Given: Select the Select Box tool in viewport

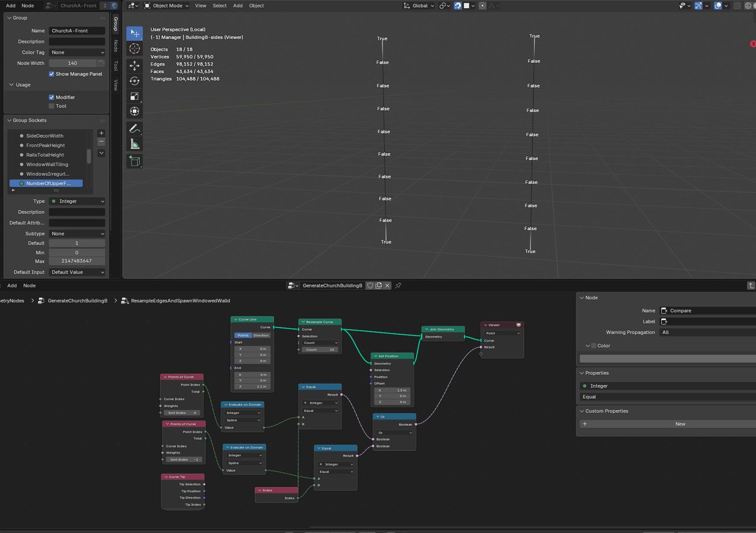Looking at the screenshot, I should [x=134, y=33].
